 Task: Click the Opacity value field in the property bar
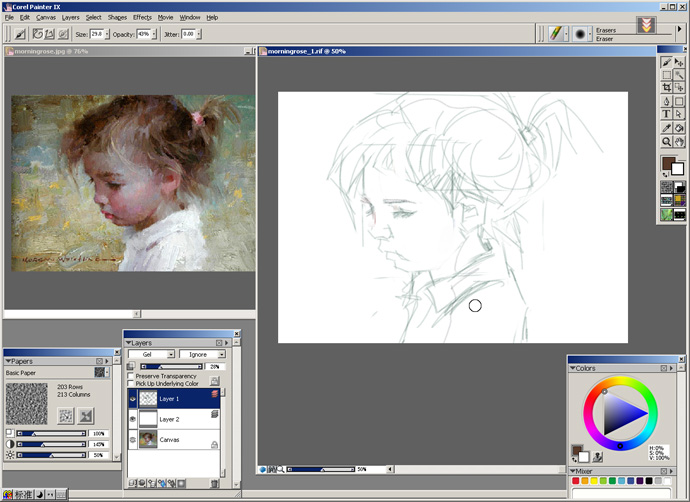(x=143, y=34)
